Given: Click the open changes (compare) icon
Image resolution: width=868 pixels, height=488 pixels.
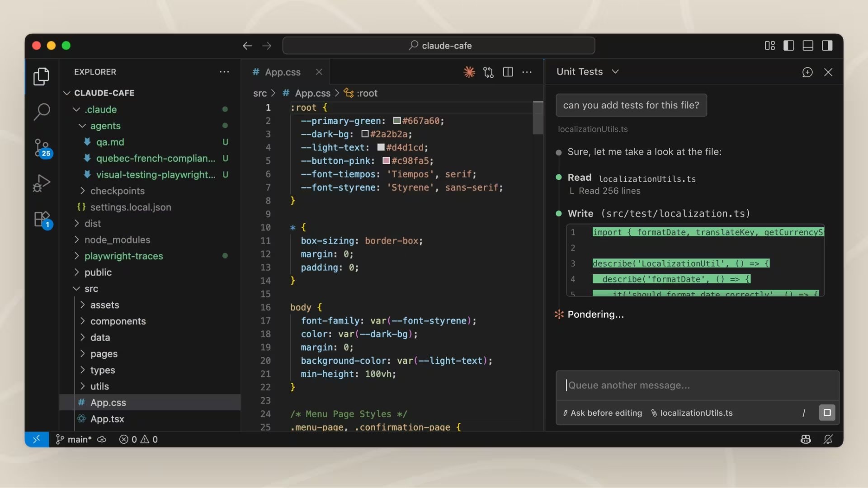Looking at the screenshot, I should pyautogui.click(x=489, y=72).
